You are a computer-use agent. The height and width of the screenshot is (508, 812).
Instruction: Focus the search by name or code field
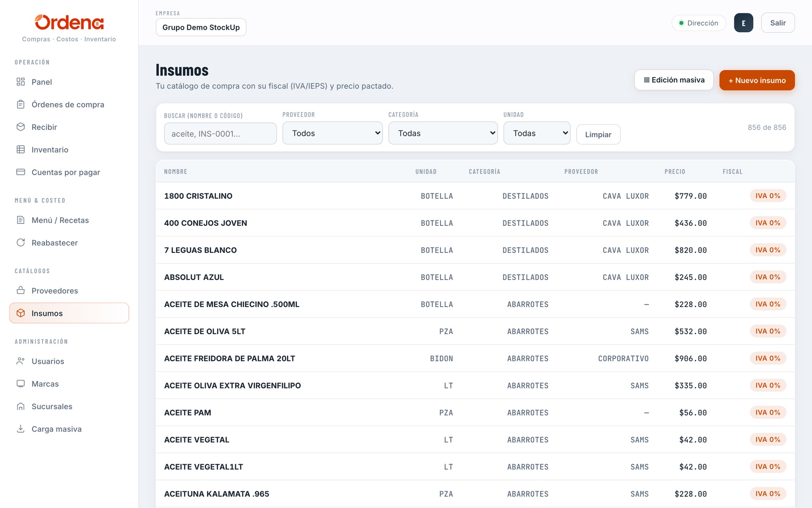[x=221, y=134]
